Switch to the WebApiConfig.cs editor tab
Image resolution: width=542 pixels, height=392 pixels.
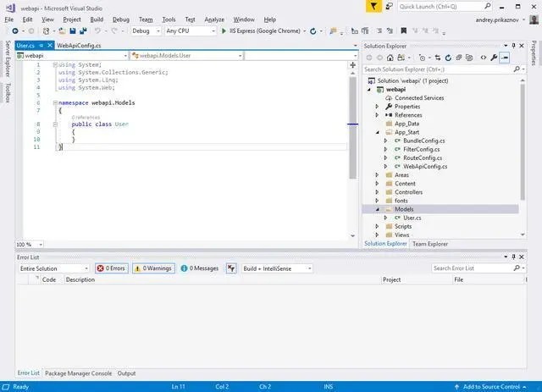tap(79, 45)
